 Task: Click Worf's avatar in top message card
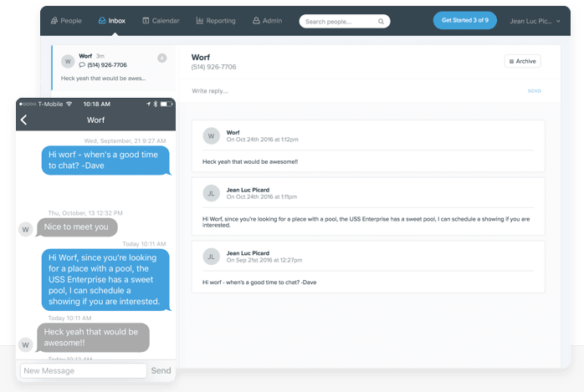(x=212, y=135)
